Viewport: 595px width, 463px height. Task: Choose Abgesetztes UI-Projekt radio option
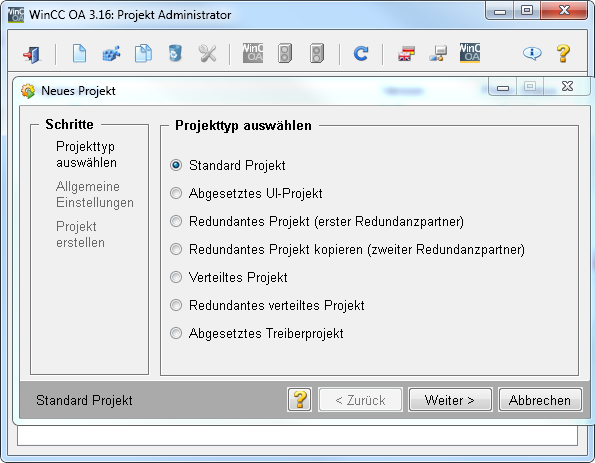pyautogui.click(x=176, y=194)
